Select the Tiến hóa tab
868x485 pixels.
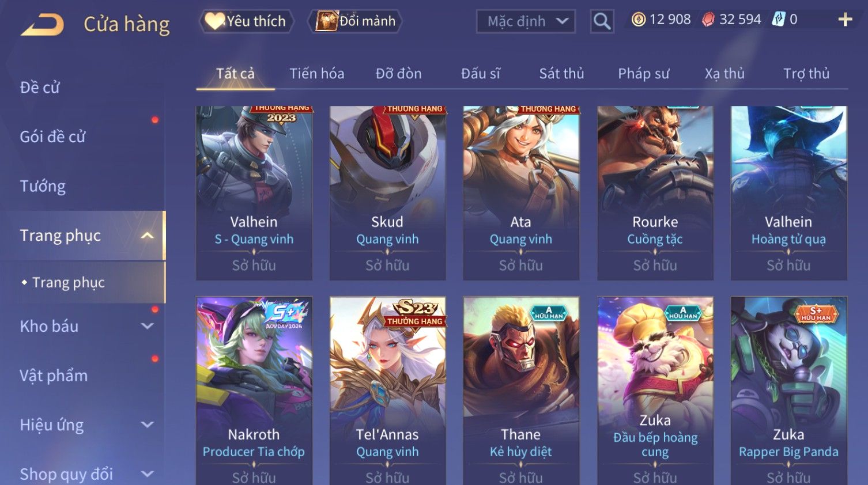(x=316, y=74)
